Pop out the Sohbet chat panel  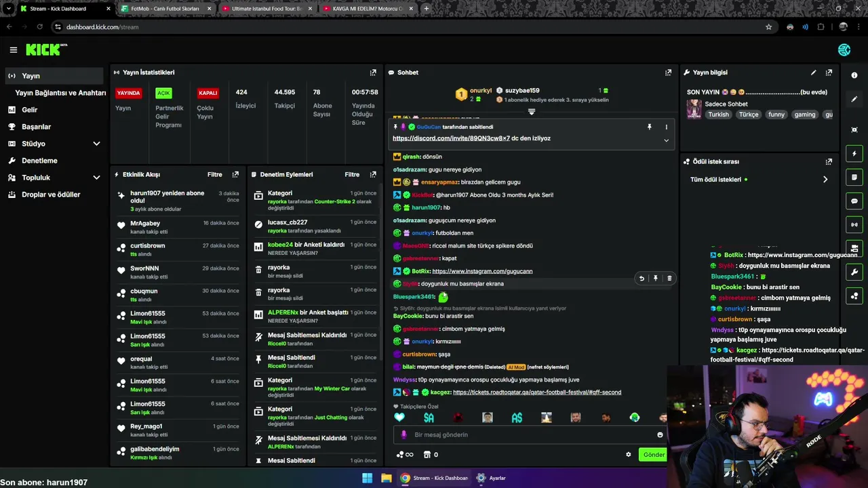(668, 73)
